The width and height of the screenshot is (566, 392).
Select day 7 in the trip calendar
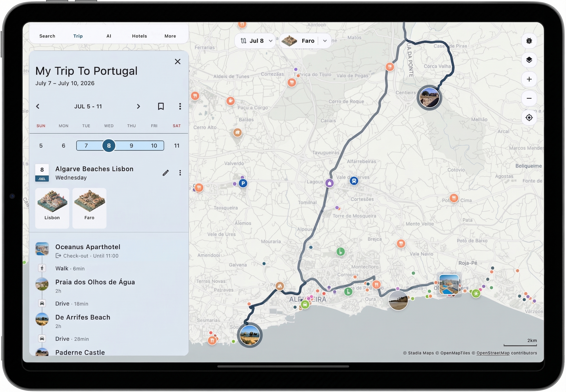[x=86, y=145]
